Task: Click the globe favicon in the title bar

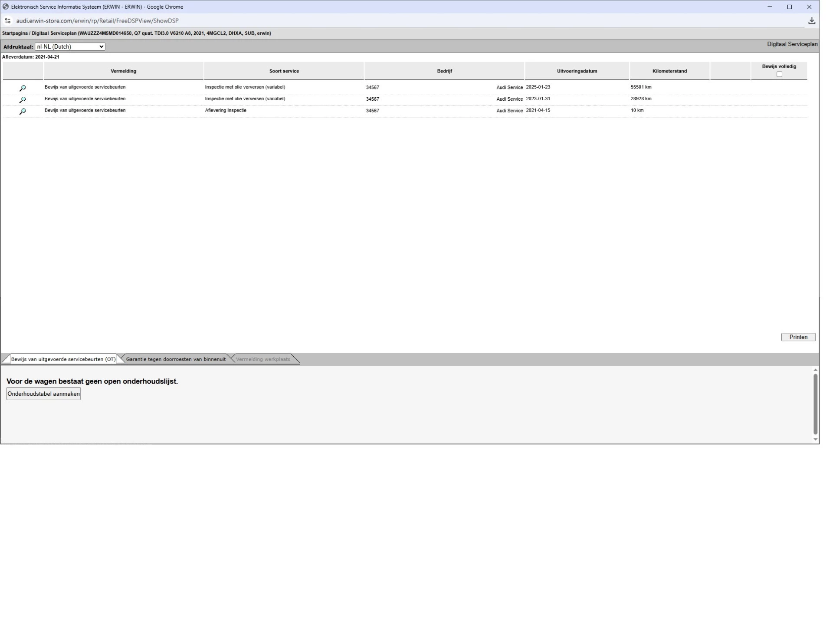Action: (6, 7)
